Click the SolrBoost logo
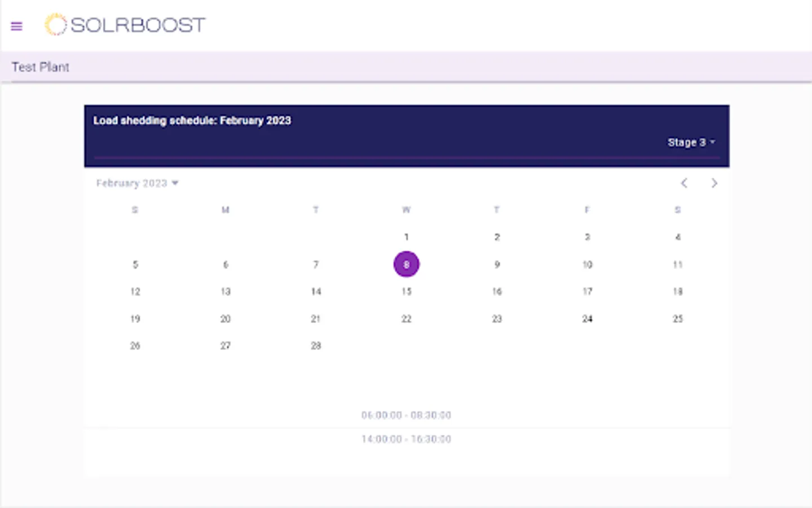Image resolution: width=812 pixels, height=508 pixels. coord(125,25)
